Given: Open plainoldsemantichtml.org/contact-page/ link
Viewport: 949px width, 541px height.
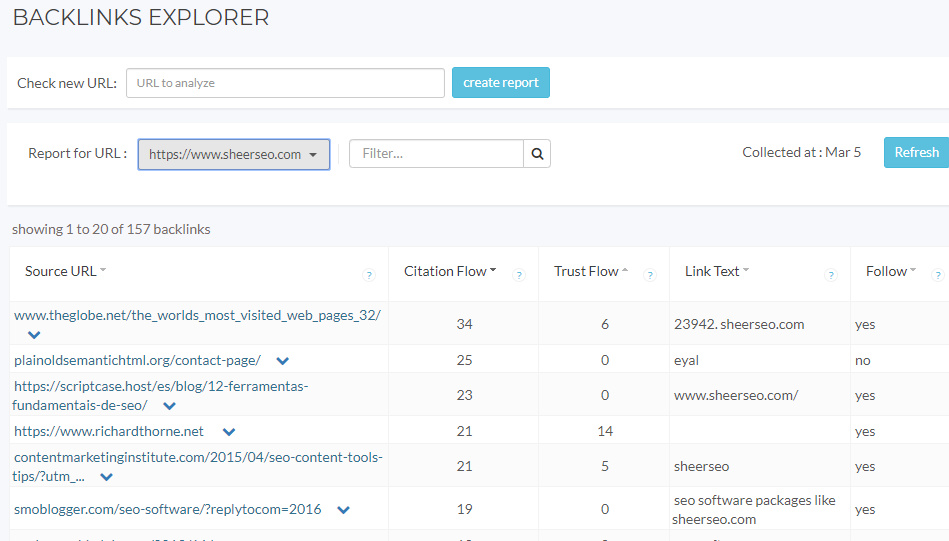Looking at the screenshot, I should coord(137,360).
